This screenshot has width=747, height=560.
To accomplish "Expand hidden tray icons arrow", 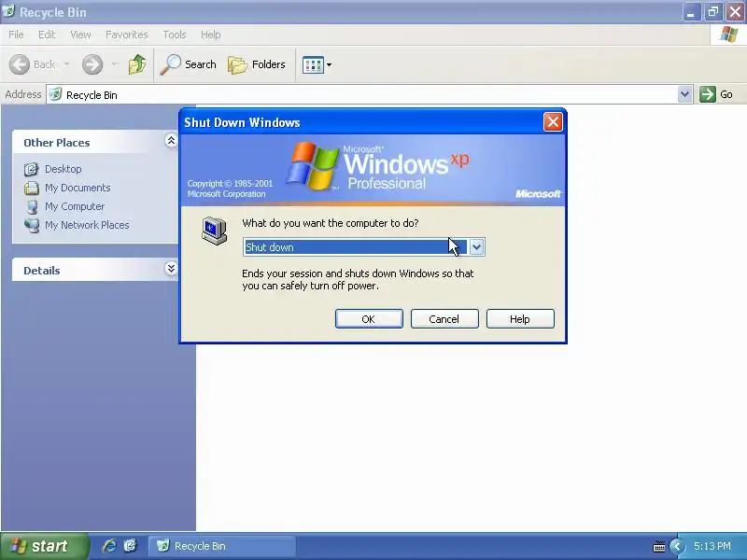I will click(676, 546).
